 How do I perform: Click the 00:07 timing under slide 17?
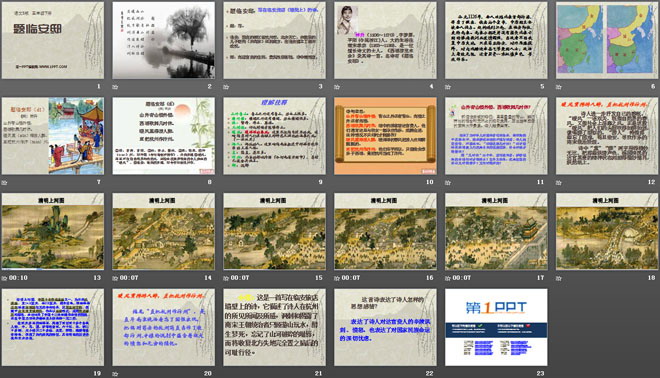tap(462, 278)
